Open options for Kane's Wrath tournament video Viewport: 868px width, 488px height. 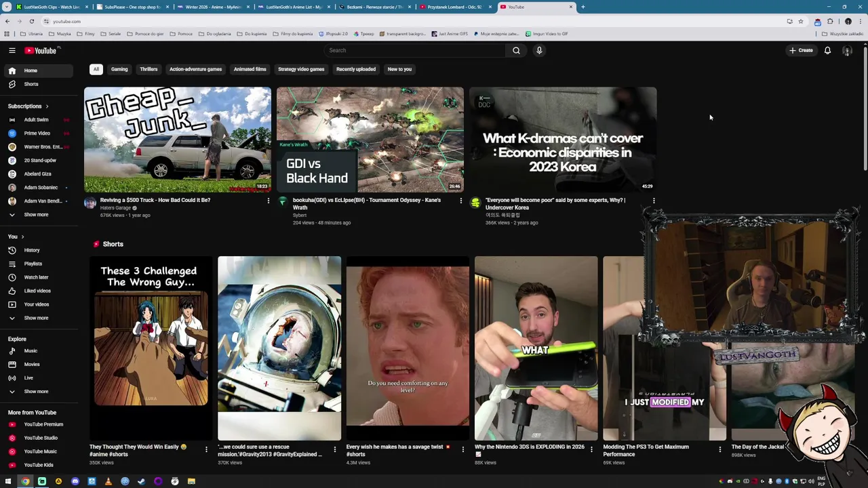click(460, 201)
